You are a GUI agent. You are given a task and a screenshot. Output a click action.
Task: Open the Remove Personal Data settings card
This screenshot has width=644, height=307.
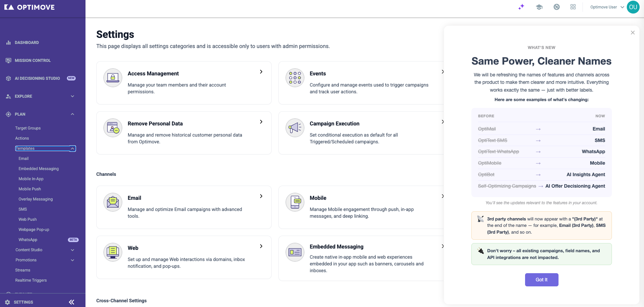tap(184, 133)
